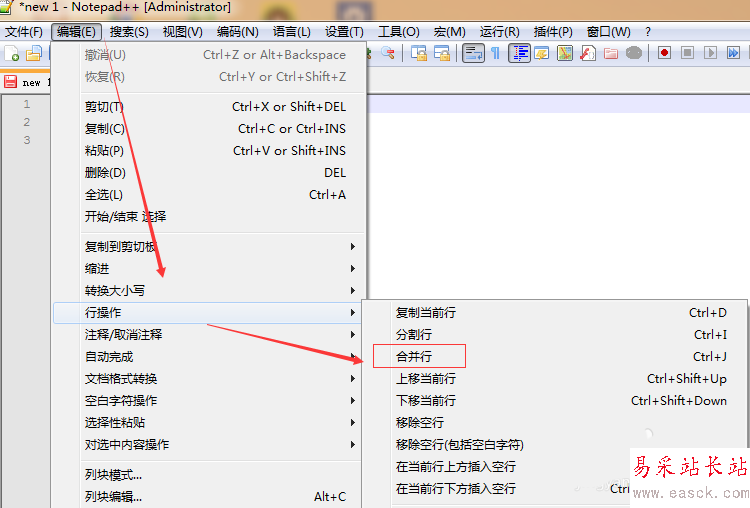Open the 运行(R) menu

(x=499, y=32)
